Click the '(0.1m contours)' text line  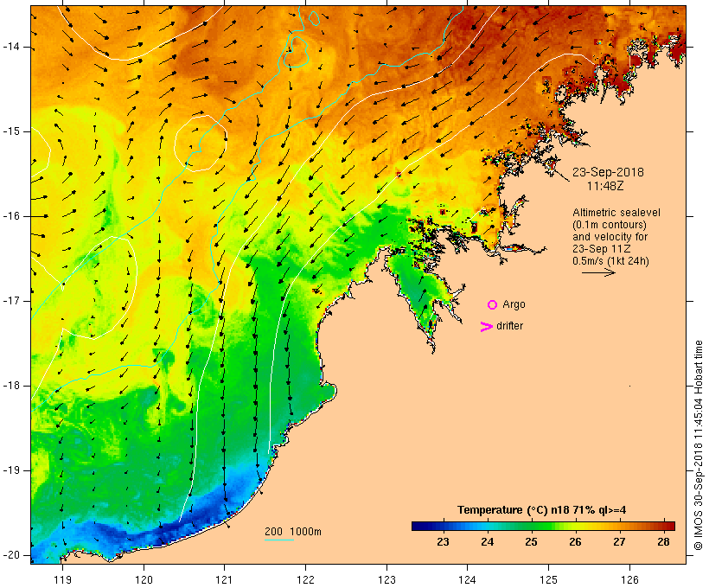pyautogui.click(x=610, y=225)
